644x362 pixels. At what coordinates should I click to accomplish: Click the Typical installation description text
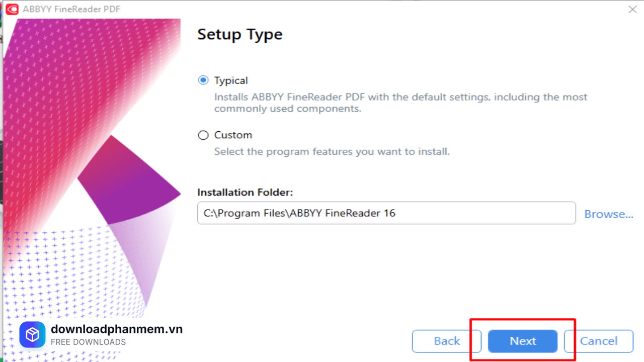point(400,103)
